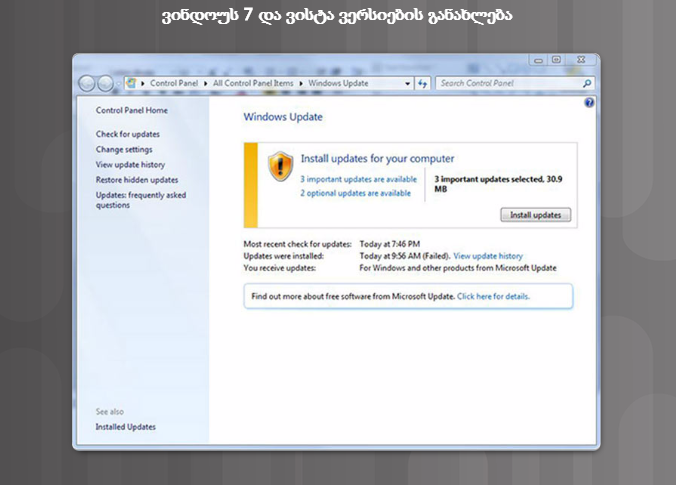Expand arrow after All Control Panel Items
The height and width of the screenshot is (485, 676).
[303, 84]
